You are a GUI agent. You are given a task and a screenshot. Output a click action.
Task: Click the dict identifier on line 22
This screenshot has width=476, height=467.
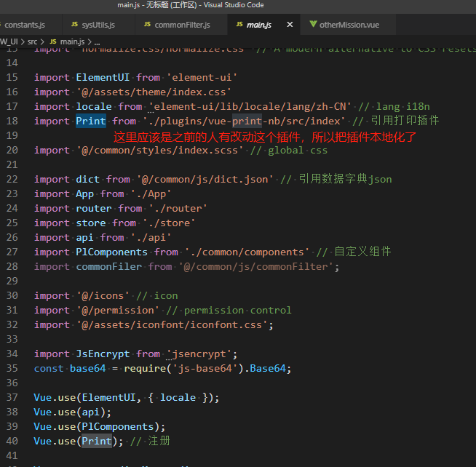[88, 180]
